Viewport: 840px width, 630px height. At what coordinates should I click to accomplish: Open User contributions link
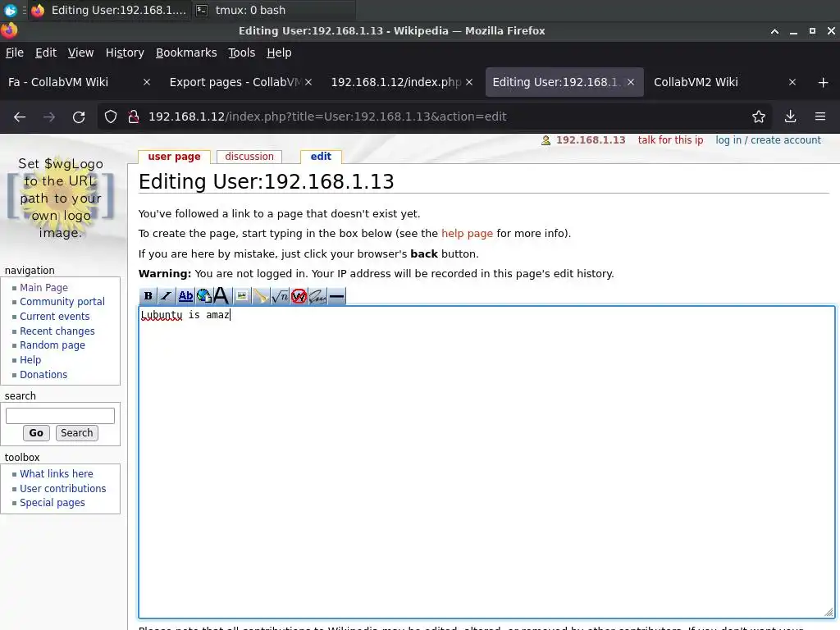click(62, 489)
